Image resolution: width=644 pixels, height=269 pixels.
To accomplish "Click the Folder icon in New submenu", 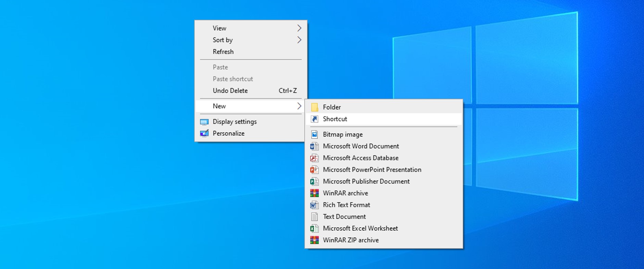I will (314, 107).
